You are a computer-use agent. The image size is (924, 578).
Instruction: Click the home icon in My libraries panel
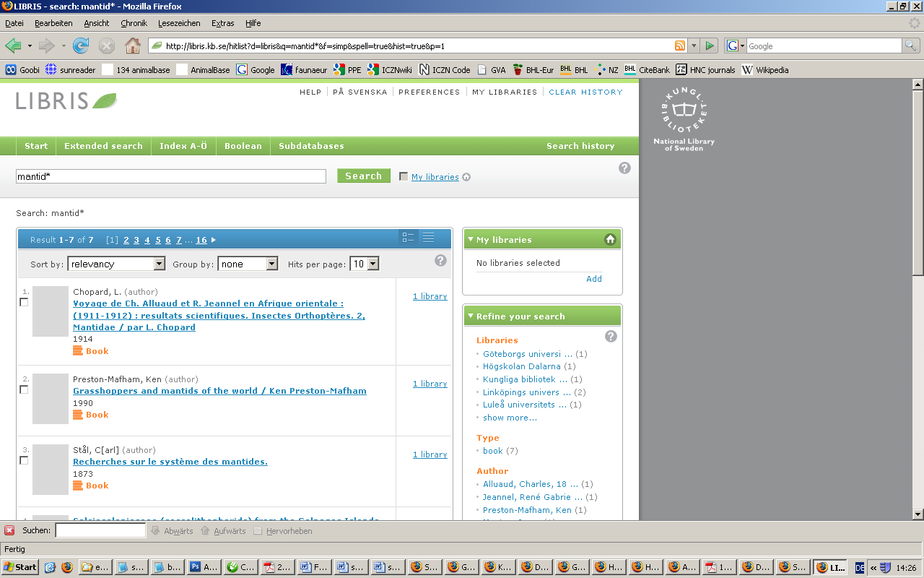pyautogui.click(x=610, y=239)
